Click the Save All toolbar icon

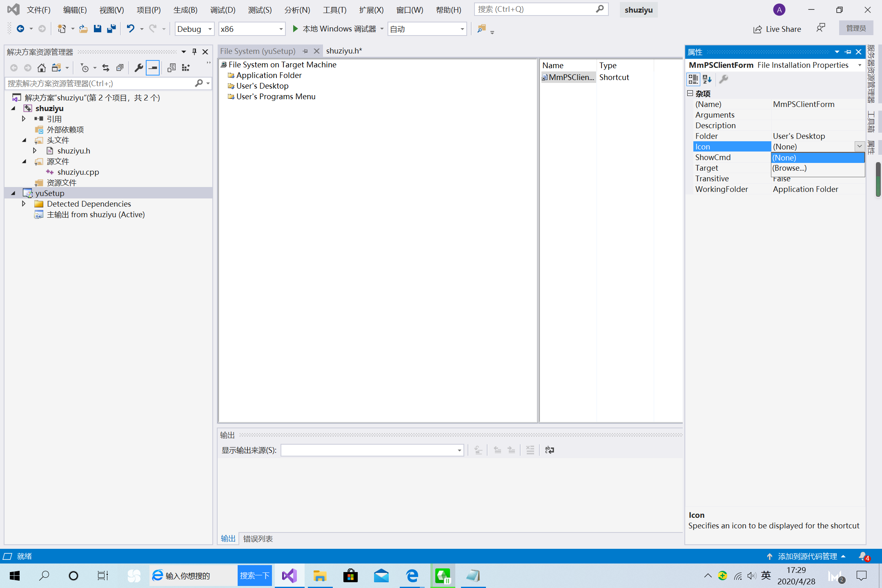tap(111, 29)
